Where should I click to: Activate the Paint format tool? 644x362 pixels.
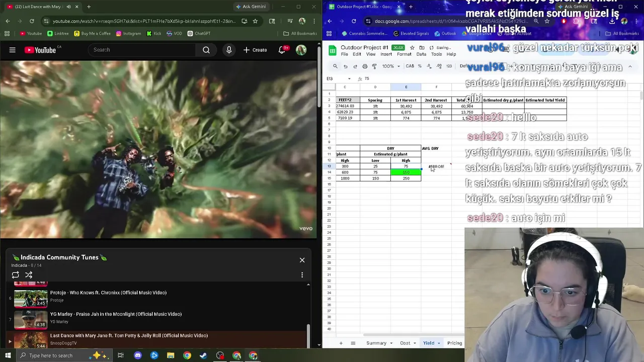pos(374,66)
